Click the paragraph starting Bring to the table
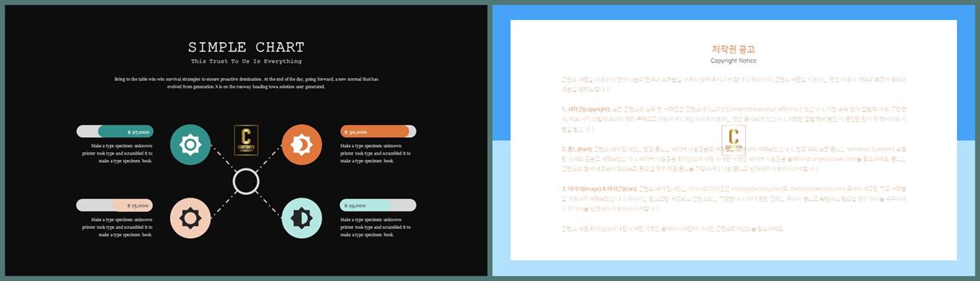 (246, 83)
